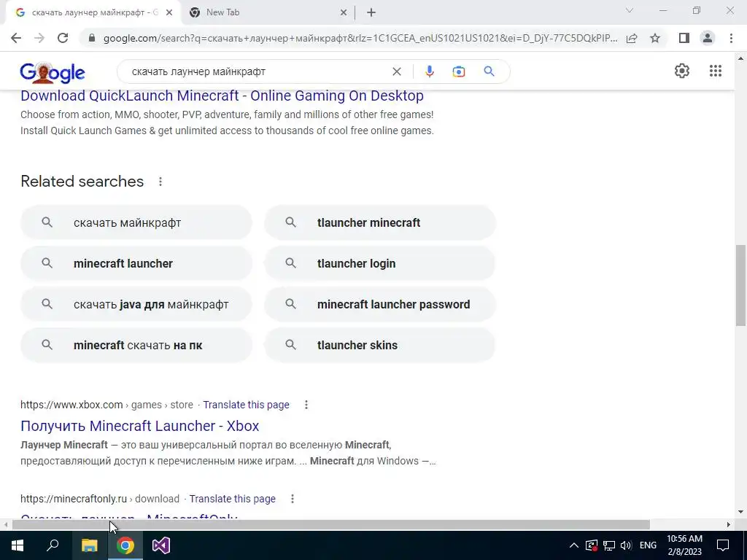Screen dimensions: 747x560
Task: Click the ENG language indicator
Action: click(x=648, y=545)
